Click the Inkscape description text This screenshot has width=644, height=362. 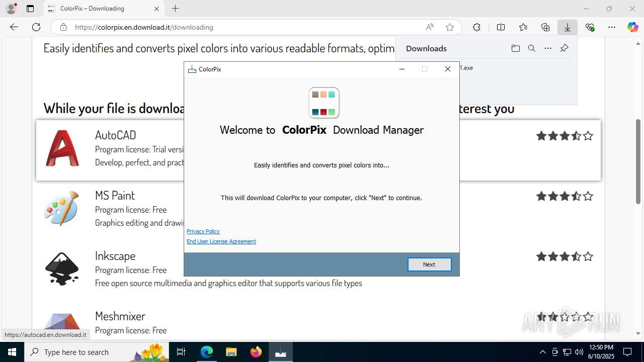pos(228,283)
